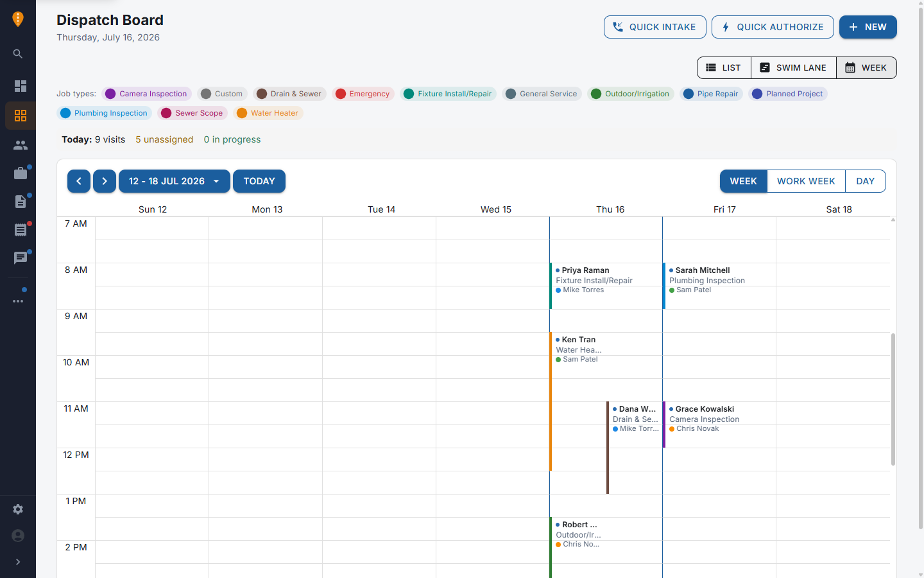Open the customers people icon
This screenshot has width=924, height=578.
21,145
